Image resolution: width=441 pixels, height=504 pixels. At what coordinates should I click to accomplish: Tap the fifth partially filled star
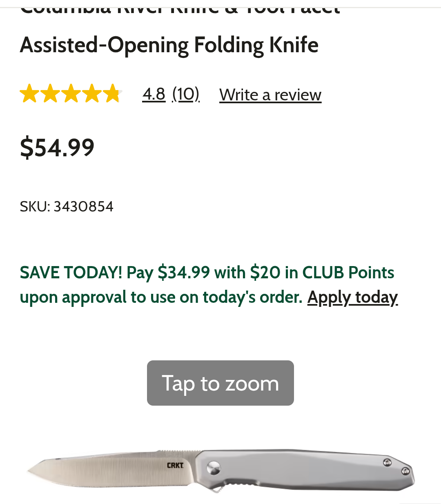coord(112,94)
